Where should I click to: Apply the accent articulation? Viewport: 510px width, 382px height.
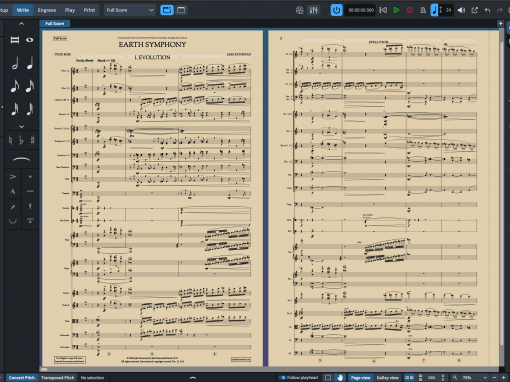(x=13, y=176)
